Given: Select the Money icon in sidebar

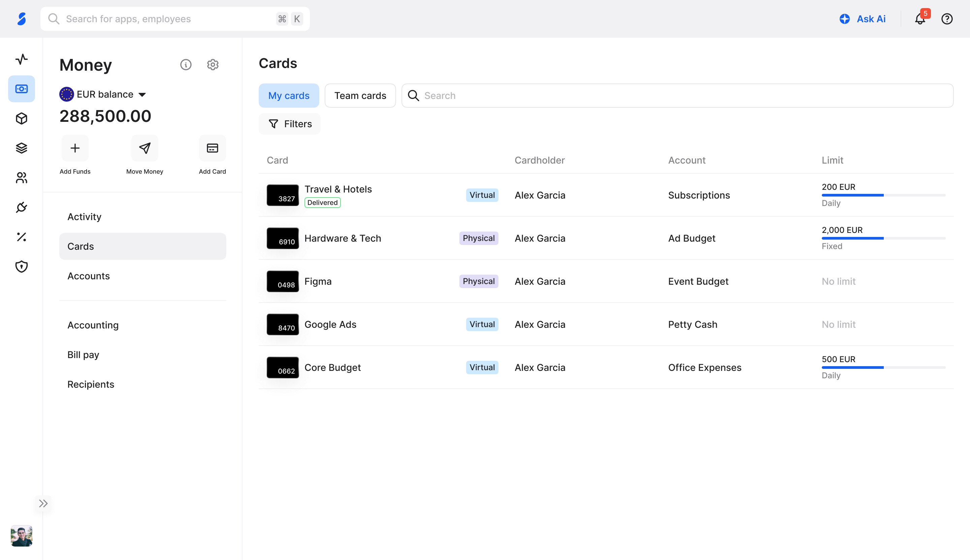Looking at the screenshot, I should coord(22,89).
